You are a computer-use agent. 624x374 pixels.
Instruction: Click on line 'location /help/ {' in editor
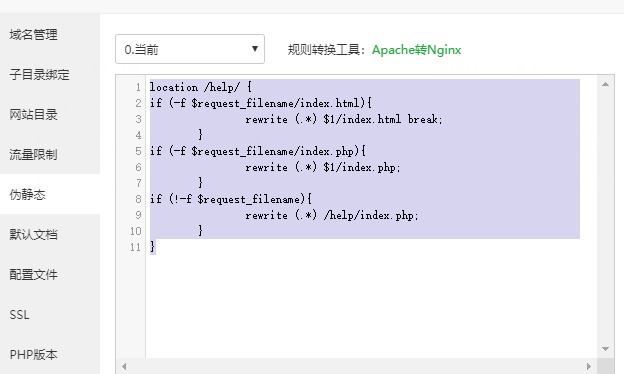201,87
